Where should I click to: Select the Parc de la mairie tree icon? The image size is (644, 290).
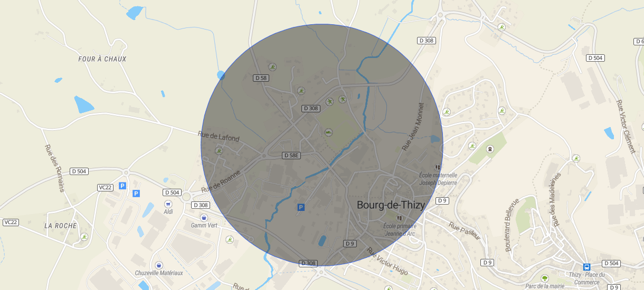point(545,278)
